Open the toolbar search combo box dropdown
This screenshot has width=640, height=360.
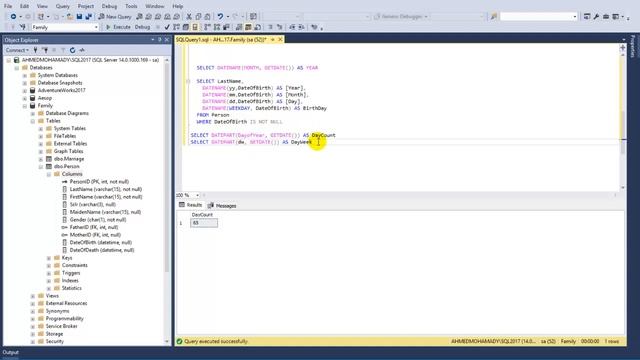[x=575, y=16]
